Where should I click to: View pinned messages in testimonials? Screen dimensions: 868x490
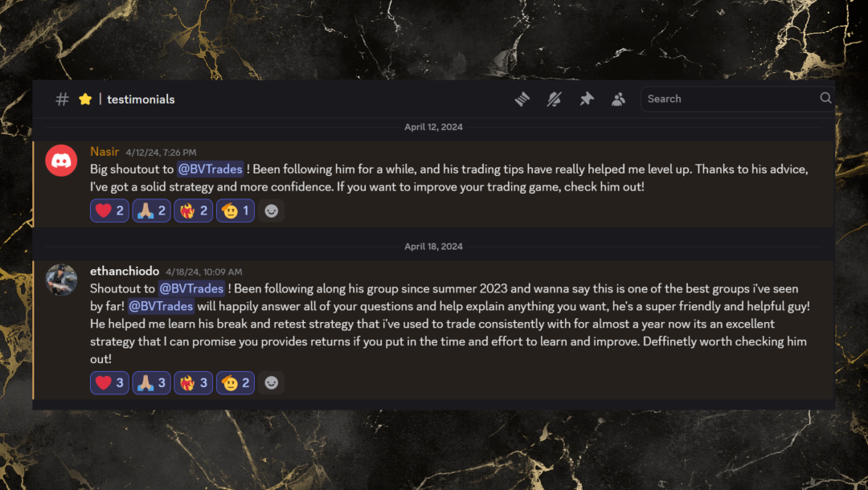click(x=586, y=98)
